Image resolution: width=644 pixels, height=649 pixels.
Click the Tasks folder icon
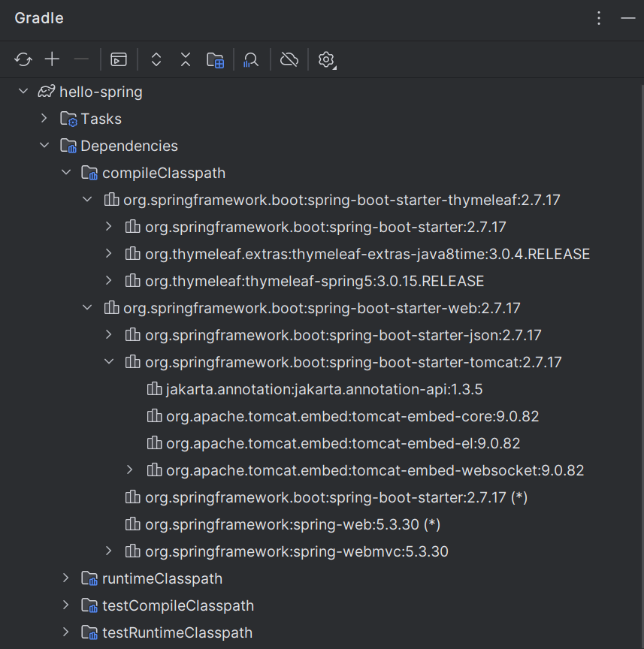[x=68, y=119]
